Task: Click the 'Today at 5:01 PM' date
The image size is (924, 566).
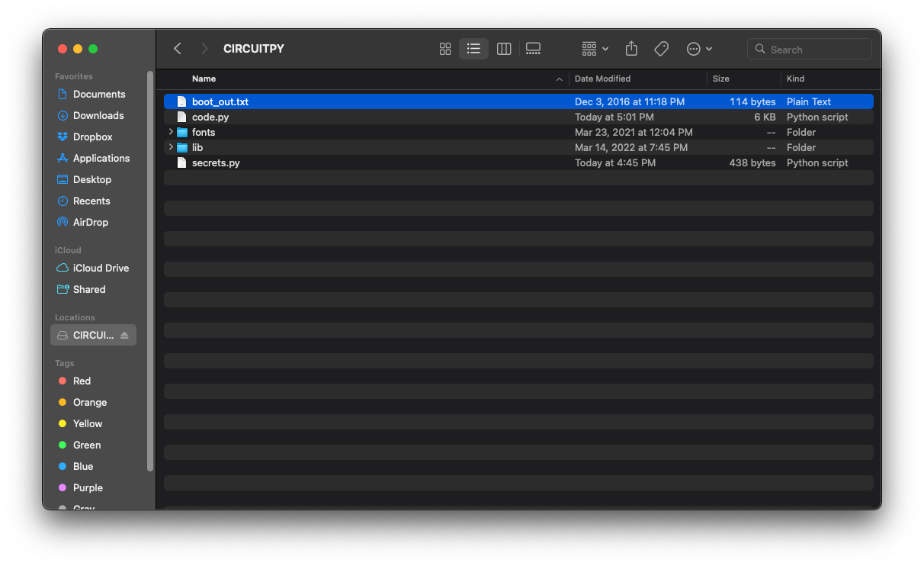Action: (614, 117)
